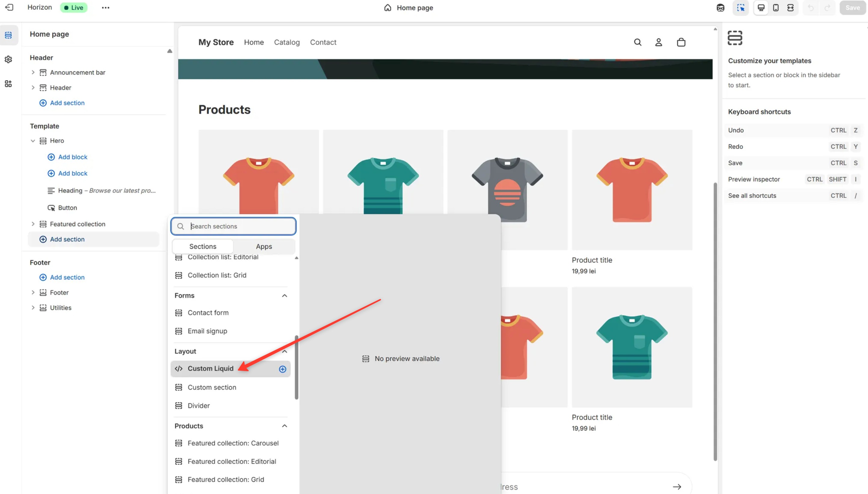The width and height of the screenshot is (868, 494).
Task: Toggle the preview inspector icon
Action: click(740, 8)
